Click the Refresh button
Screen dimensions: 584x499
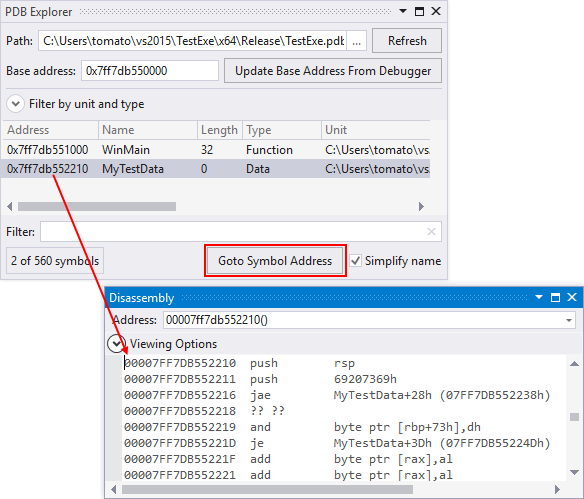click(407, 41)
